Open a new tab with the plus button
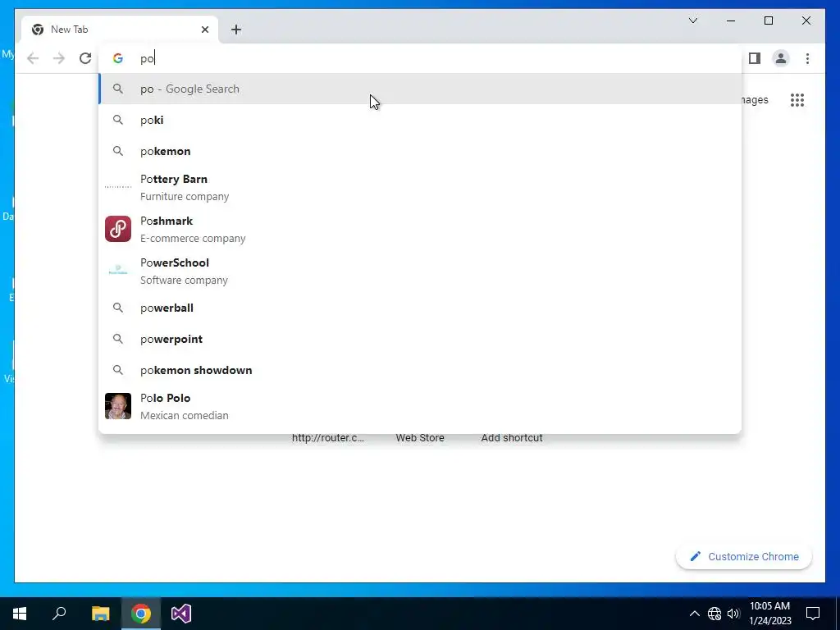 tap(235, 30)
